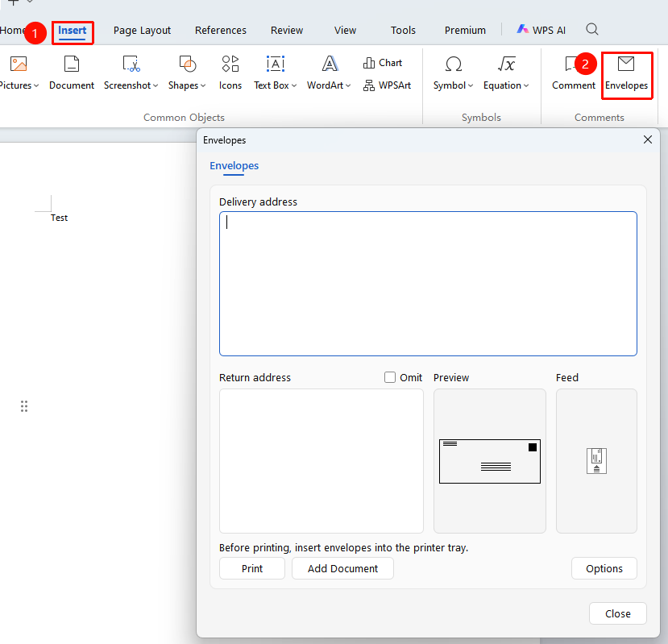
Task: Open the Premium tab
Action: (x=465, y=31)
